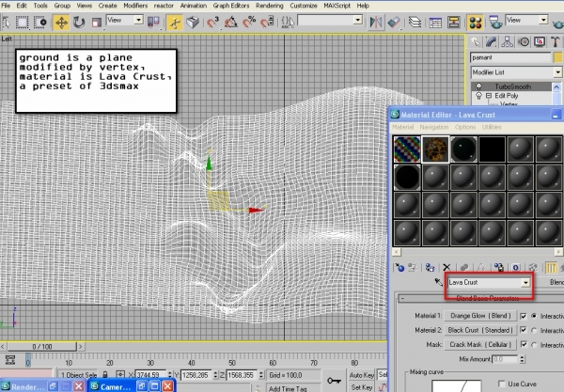The height and width of the screenshot is (392, 564).
Task: Switch to the Hierarchy command panel
Action: tap(508, 42)
